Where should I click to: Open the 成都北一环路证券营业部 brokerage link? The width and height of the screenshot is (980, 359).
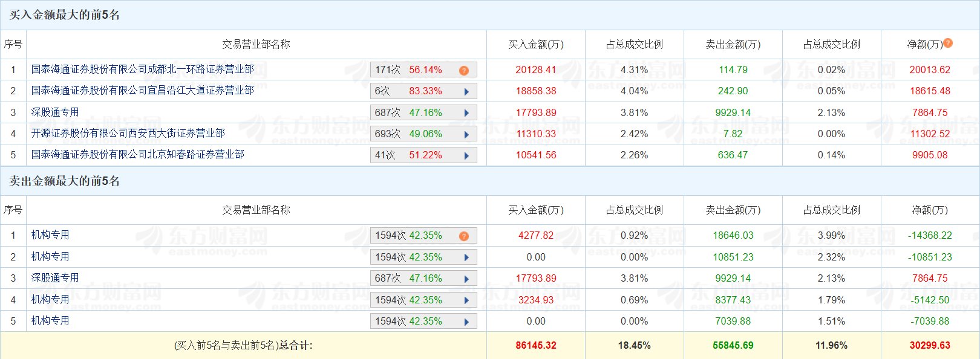tap(143, 70)
